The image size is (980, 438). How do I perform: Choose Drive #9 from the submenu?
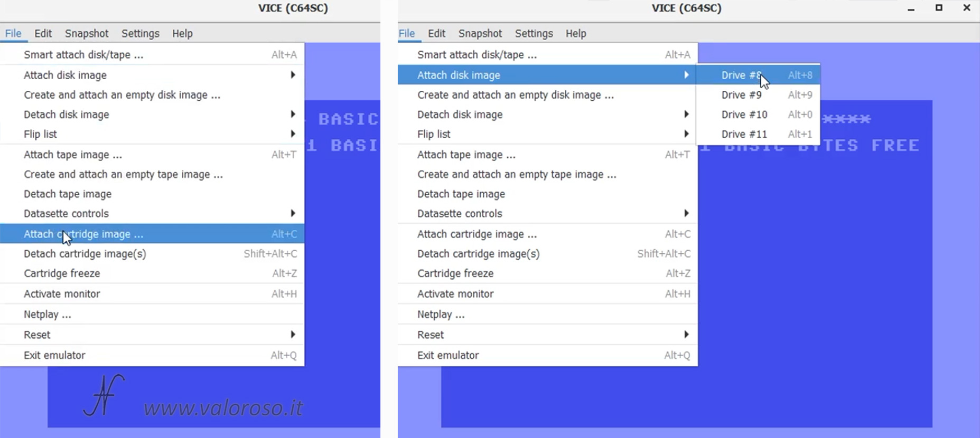(x=741, y=95)
